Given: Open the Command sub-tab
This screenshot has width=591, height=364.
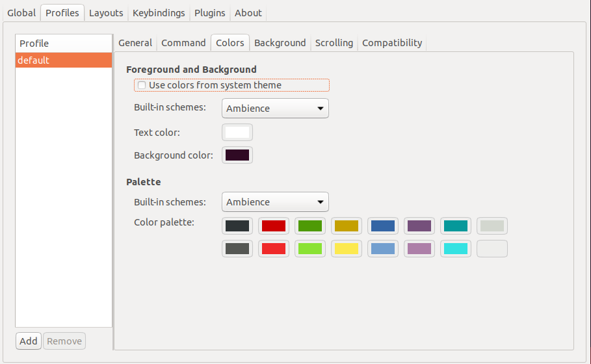Looking at the screenshot, I should pyautogui.click(x=183, y=43).
